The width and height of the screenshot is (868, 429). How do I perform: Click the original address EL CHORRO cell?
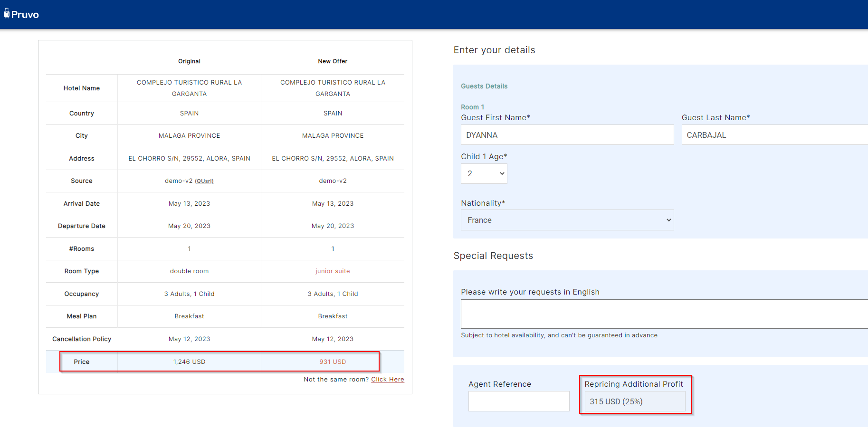tap(189, 159)
